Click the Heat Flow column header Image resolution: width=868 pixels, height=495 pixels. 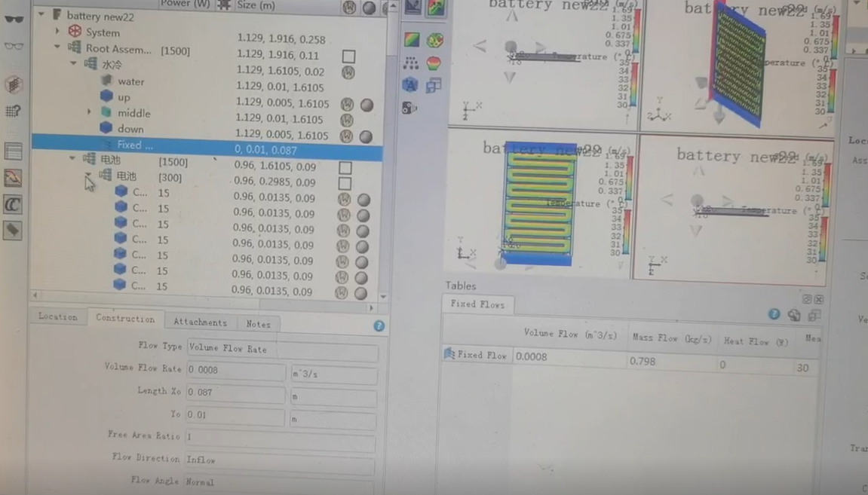click(x=756, y=342)
